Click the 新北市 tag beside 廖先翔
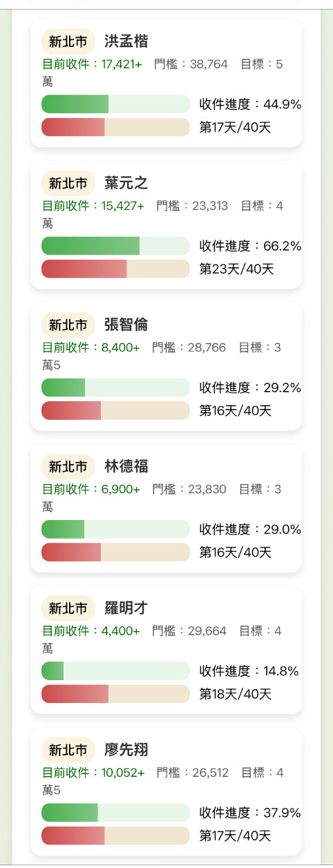This screenshot has width=333, height=868. point(68,750)
